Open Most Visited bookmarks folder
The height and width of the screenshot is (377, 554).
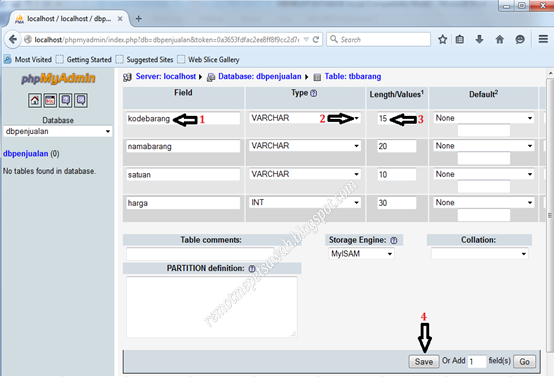tap(28, 59)
